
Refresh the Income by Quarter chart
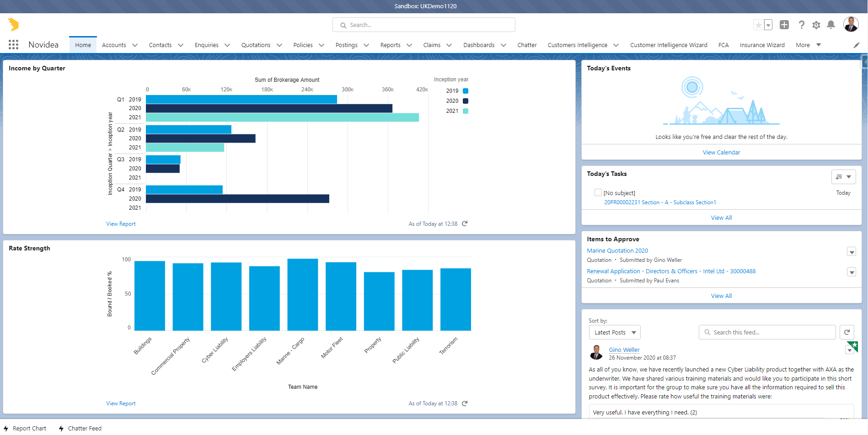[x=465, y=223]
